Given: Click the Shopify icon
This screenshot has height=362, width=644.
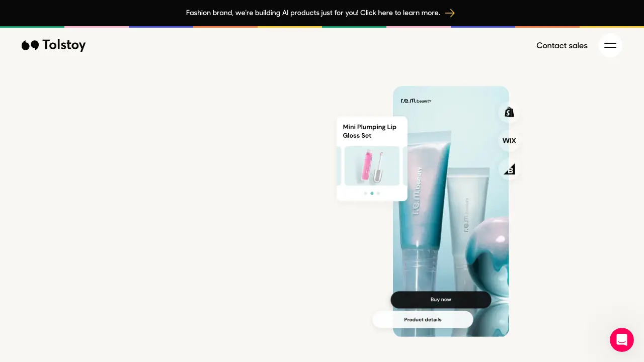Looking at the screenshot, I should click(509, 112).
